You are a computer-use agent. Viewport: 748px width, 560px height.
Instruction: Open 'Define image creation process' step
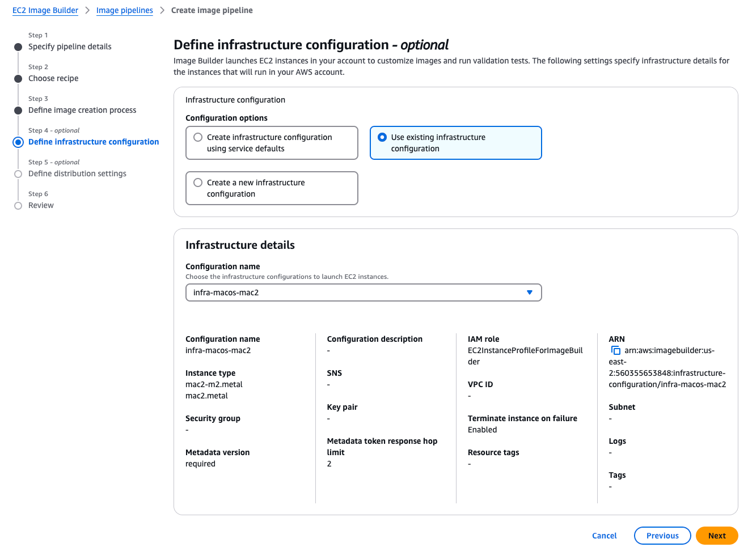tap(82, 110)
